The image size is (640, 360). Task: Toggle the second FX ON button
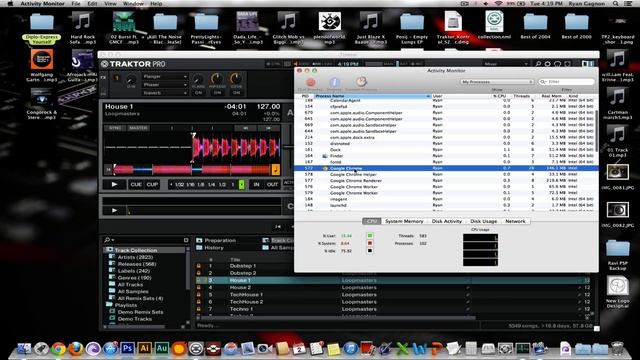[217, 93]
